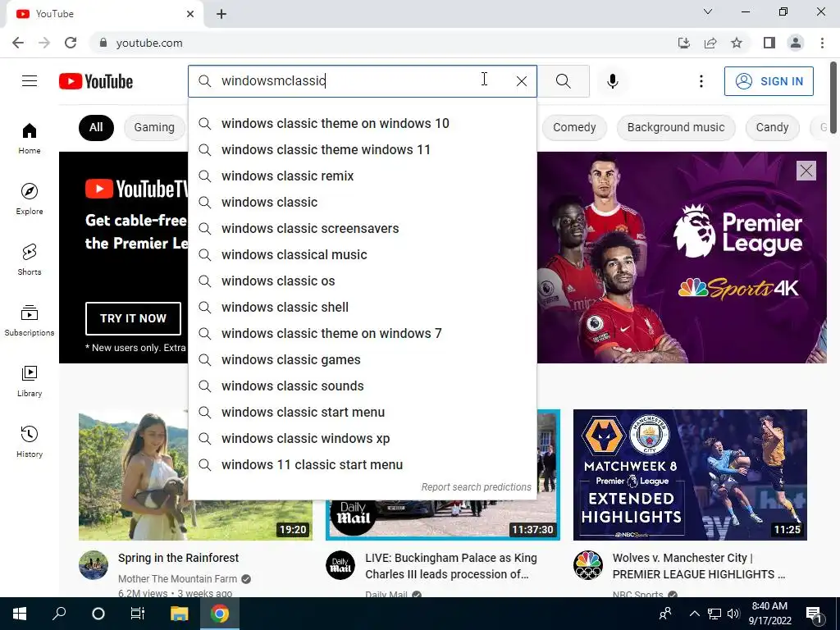The width and height of the screenshot is (840, 630).
Task: Open the Spring in the Rainforest title
Action: (178, 558)
